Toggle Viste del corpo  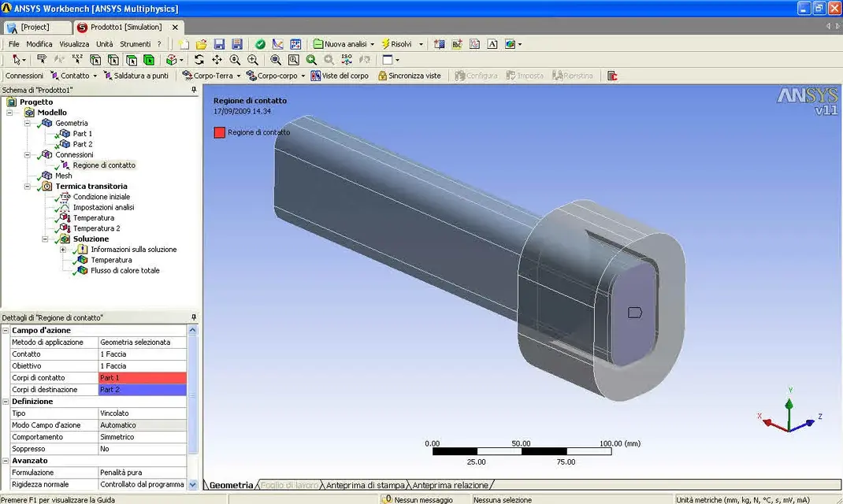(340, 76)
